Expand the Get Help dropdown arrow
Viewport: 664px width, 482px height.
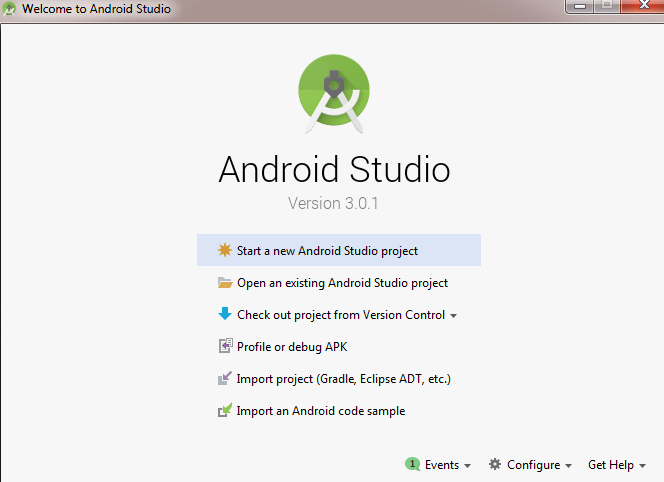[x=642, y=466]
